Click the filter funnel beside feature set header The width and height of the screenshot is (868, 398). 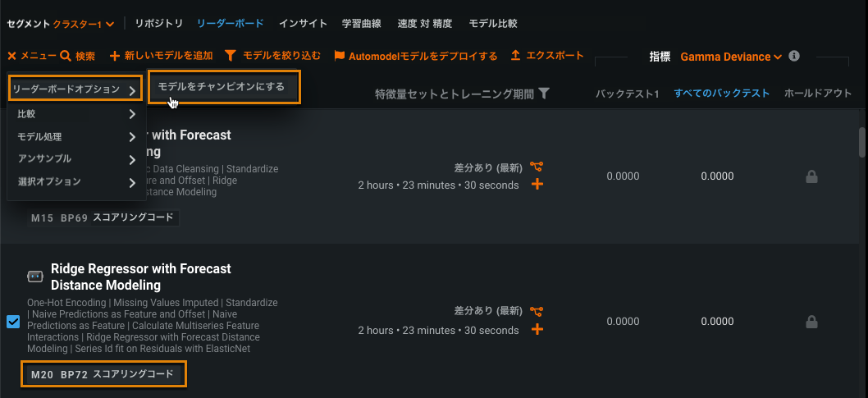coord(544,94)
